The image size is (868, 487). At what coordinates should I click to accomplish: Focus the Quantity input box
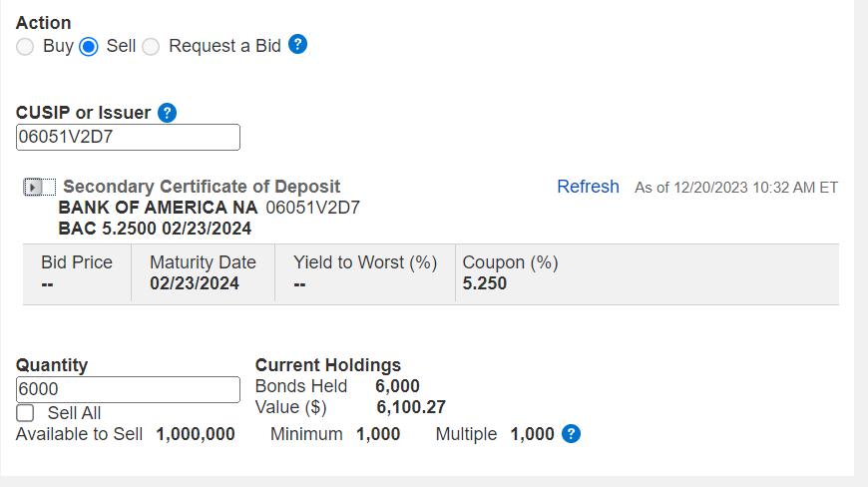coord(128,389)
